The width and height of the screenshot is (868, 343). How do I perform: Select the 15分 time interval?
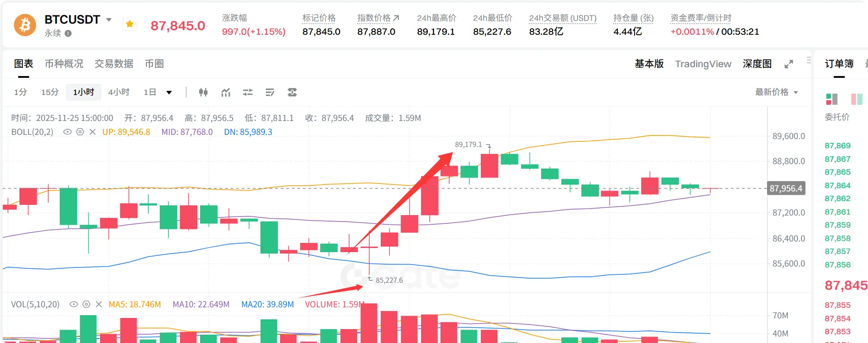click(x=50, y=92)
